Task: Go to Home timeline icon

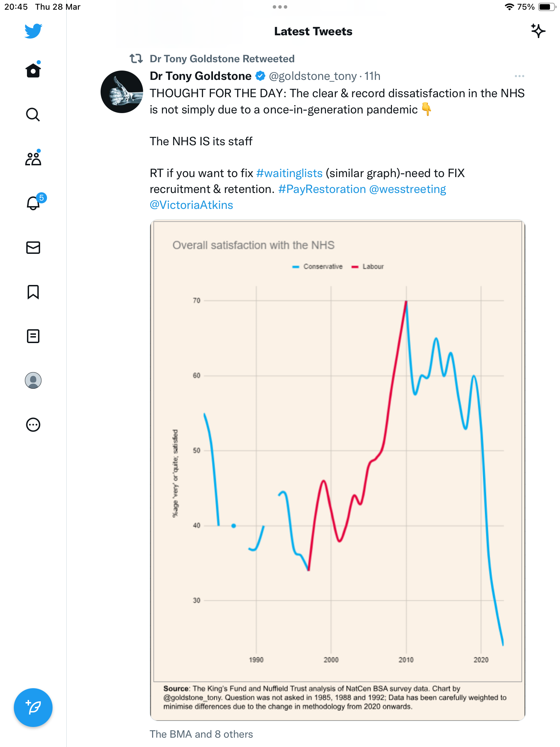Action: [x=33, y=70]
